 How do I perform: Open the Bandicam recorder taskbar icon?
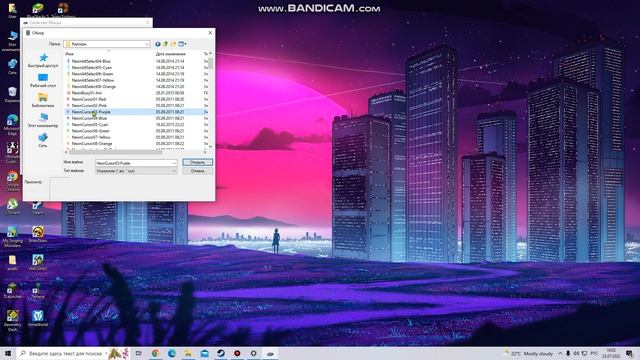[x=237, y=353]
